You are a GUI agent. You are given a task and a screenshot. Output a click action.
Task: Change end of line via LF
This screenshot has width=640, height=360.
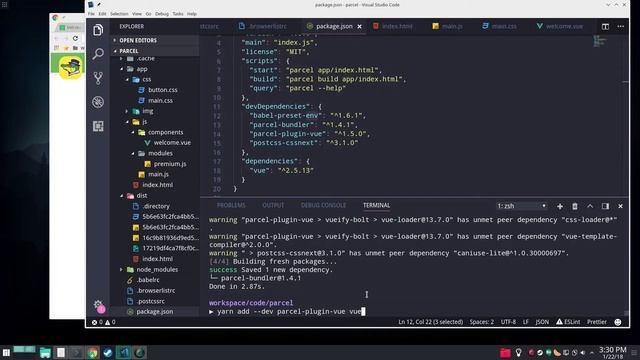pos(526,322)
